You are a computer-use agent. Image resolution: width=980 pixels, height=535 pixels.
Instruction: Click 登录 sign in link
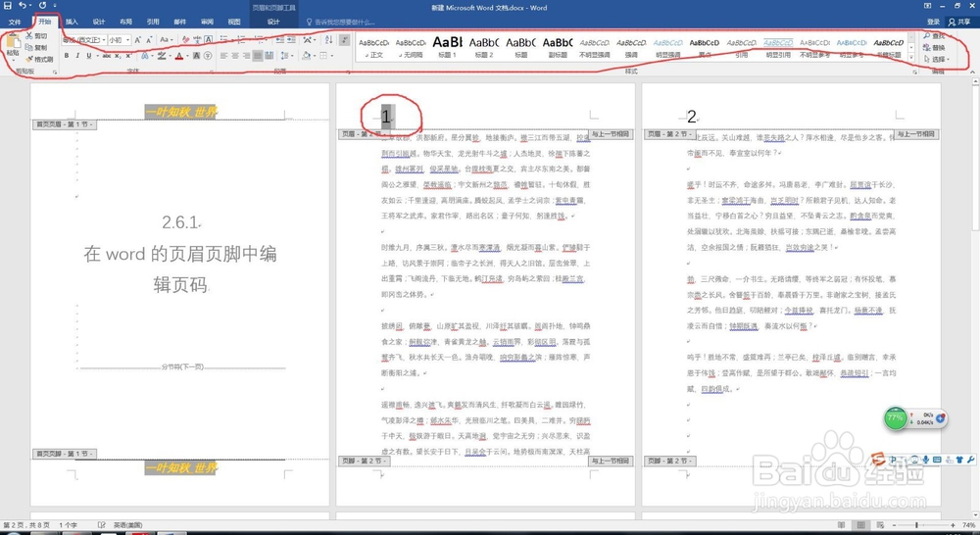tap(933, 22)
